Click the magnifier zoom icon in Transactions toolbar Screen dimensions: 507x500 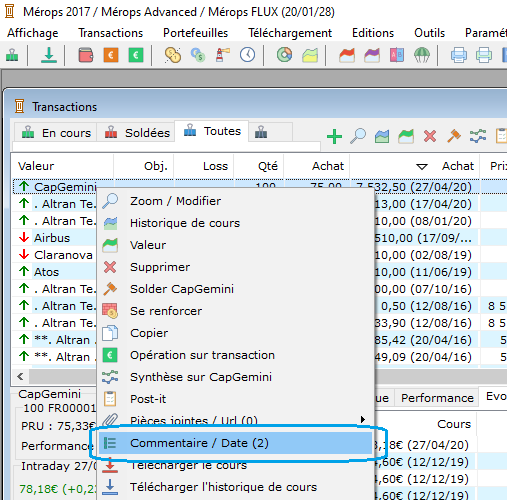click(358, 136)
